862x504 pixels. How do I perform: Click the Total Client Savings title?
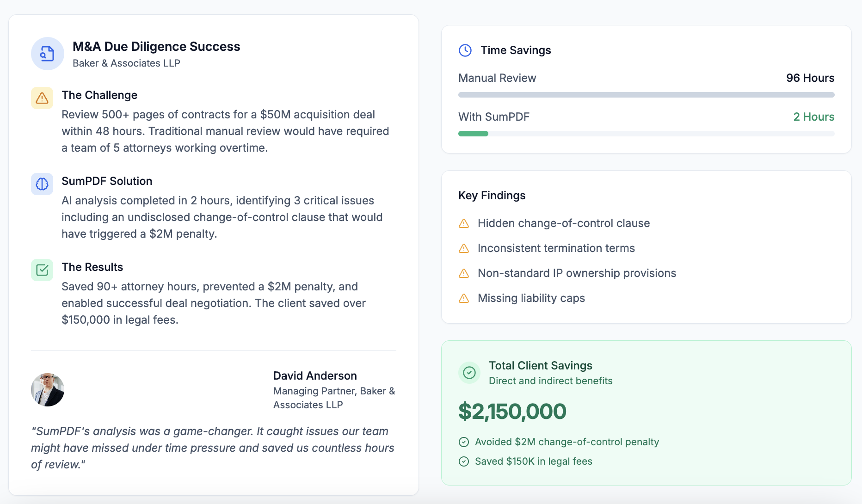[x=541, y=366]
